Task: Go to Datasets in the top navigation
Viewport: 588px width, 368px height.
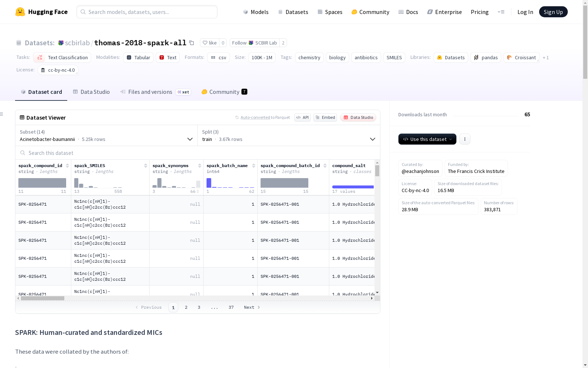Action: tap(293, 12)
